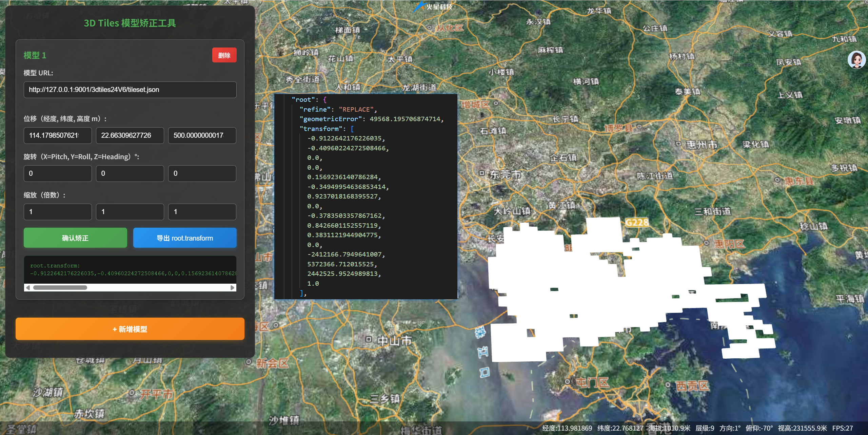Click the FPS:27 status entry
This screenshot has height=435, width=868.
(x=843, y=428)
